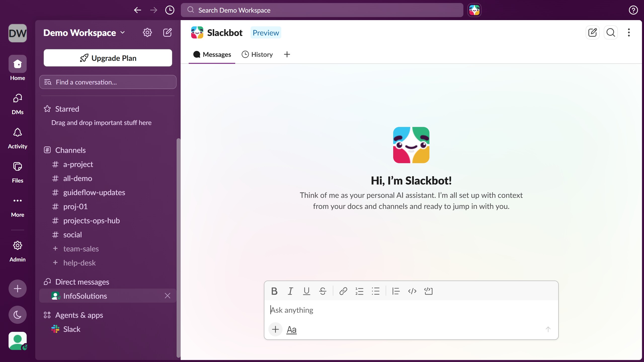644x362 pixels.
Task: Go back in history with left arrow
Action: click(137, 10)
